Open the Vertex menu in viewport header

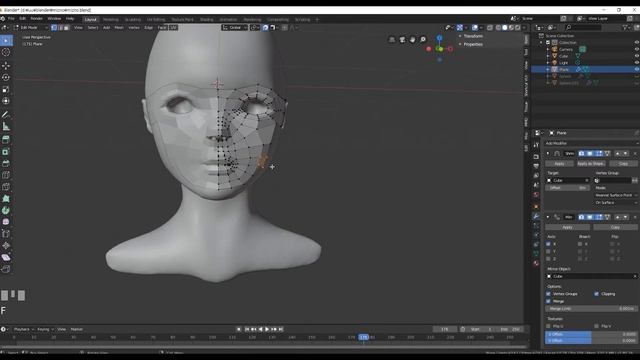tap(134, 27)
